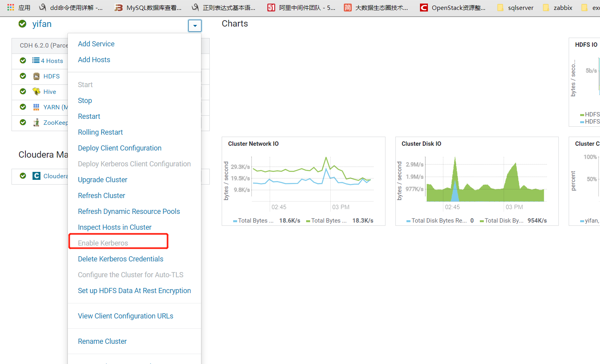Choose Stop in the cluster menu
The width and height of the screenshot is (600, 364).
[x=85, y=101]
